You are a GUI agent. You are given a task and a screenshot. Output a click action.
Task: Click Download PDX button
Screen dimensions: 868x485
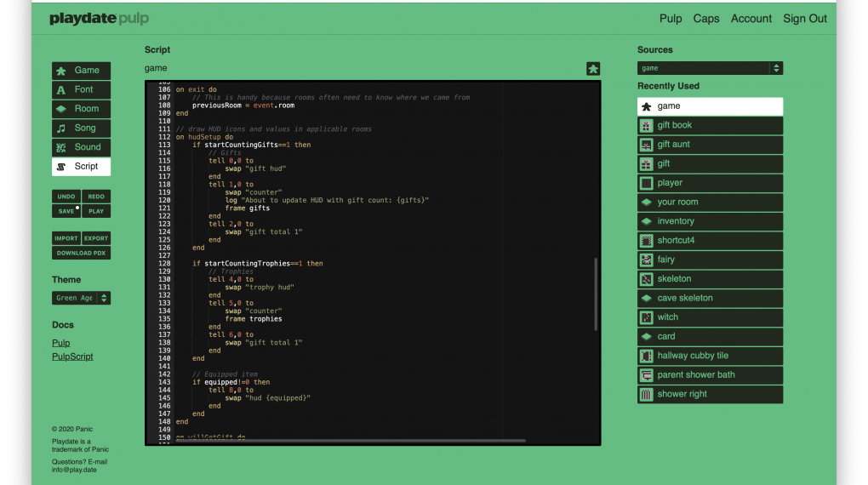[x=81, y=254]
